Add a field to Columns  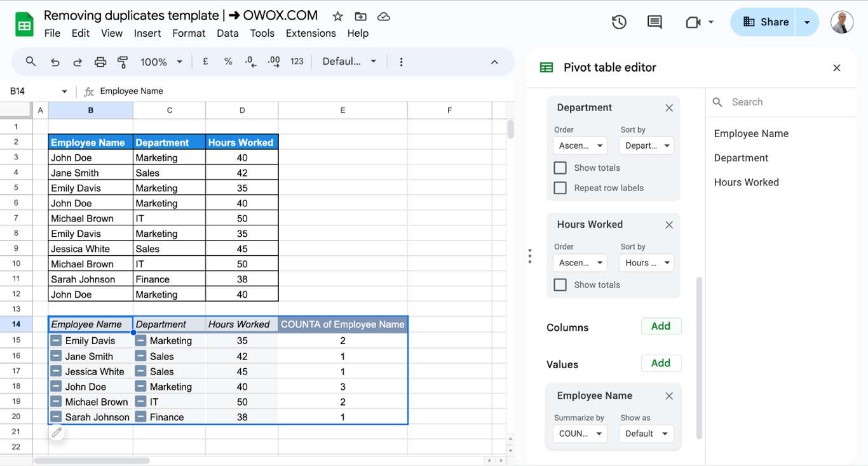(x=661, y=326)
